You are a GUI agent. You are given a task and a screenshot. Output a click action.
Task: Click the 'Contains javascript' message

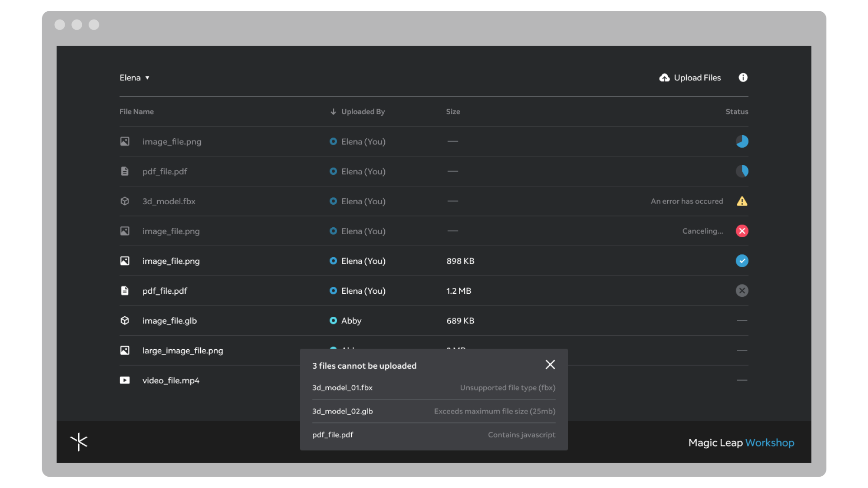click(522, 435)
